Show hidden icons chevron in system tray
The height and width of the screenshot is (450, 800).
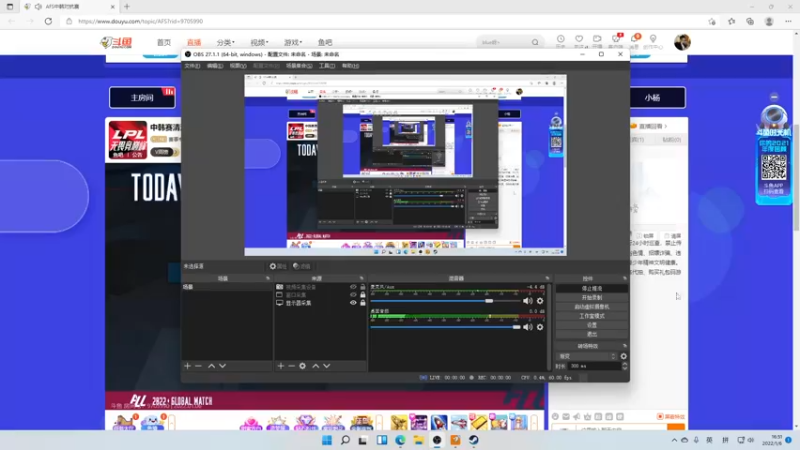tap(674, 440)
